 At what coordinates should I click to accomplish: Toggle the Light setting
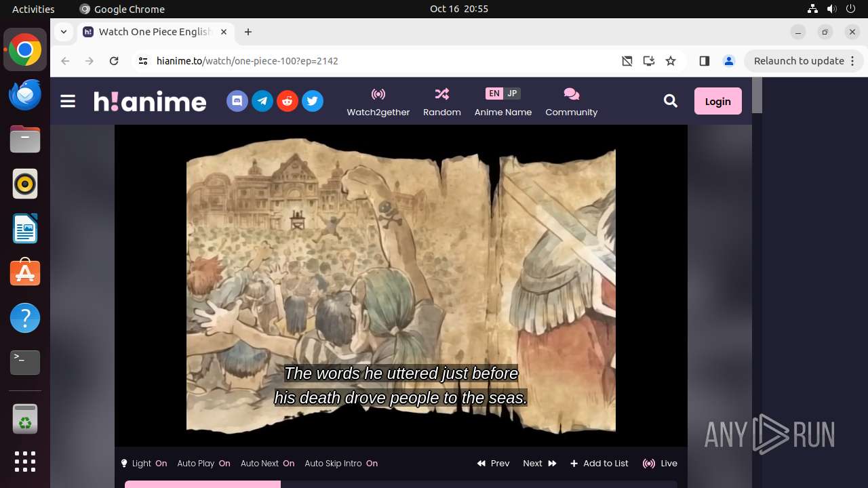[144, 464]
